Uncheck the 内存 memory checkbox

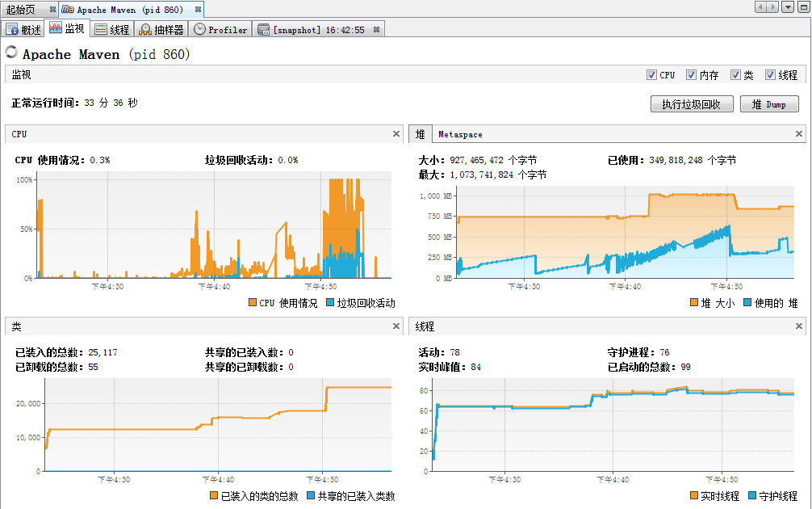coord(692,74)
